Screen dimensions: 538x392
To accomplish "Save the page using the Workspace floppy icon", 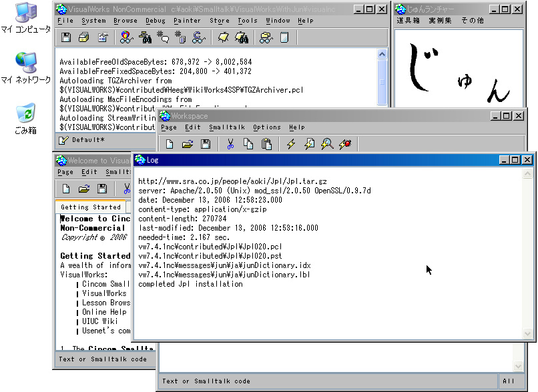I will pos(206,144).
